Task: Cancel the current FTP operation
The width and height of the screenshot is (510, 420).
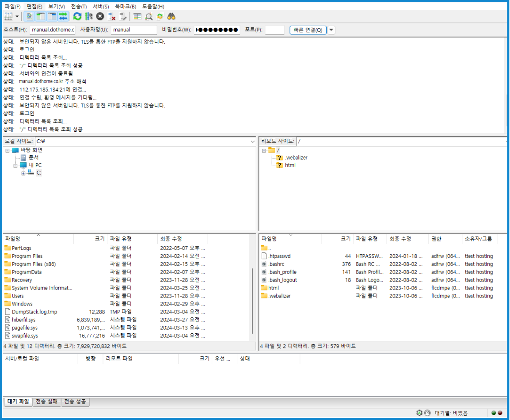Action: (x=100, y=16)
